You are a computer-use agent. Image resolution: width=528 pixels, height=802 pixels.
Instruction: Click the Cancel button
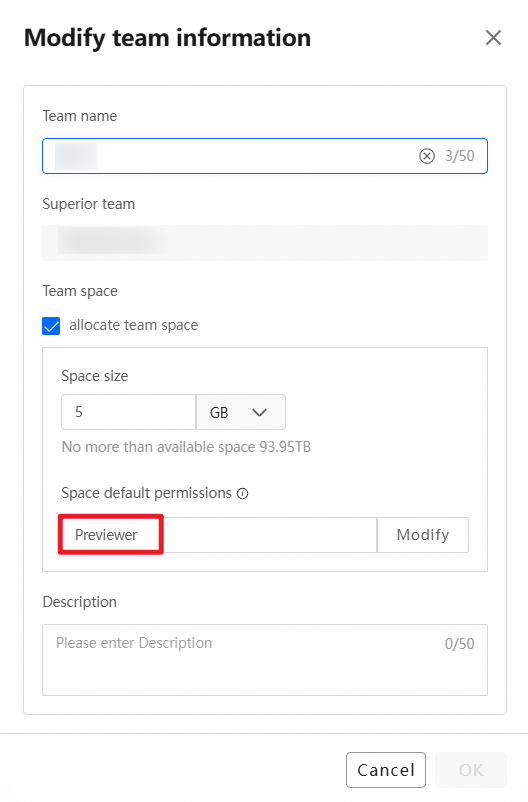[x=386, y=770]
